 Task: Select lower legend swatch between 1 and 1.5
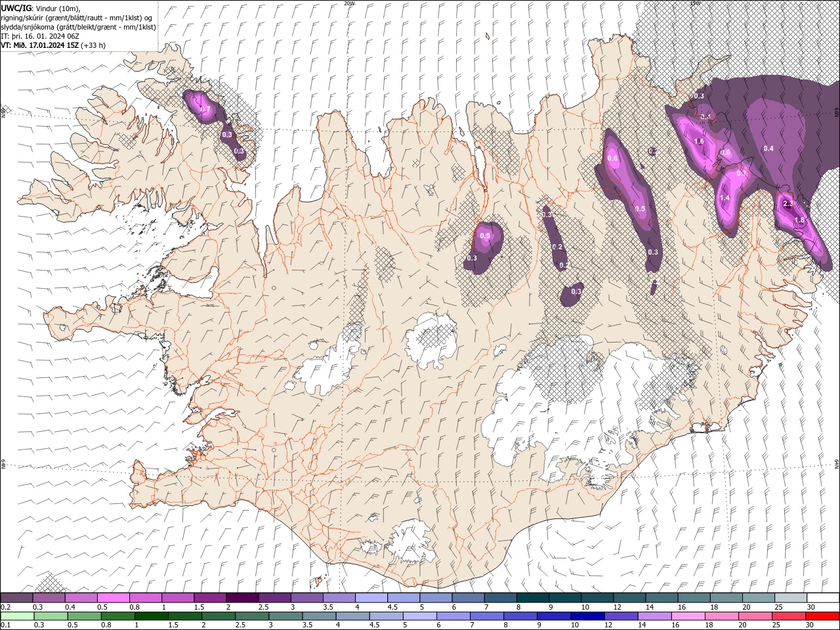pyautogui.click(x=152, y=616)
